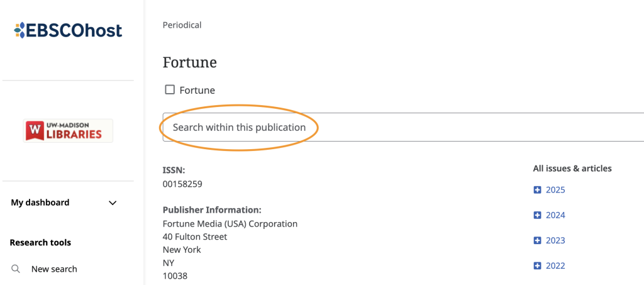Select the Periodical label

(182, 25)
